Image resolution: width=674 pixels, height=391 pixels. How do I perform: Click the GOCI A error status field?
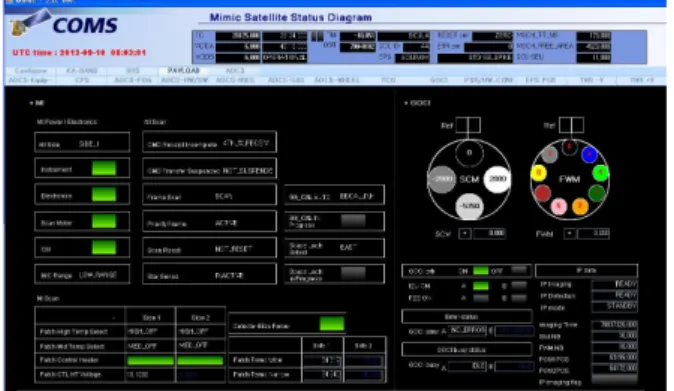coord(468,330)
